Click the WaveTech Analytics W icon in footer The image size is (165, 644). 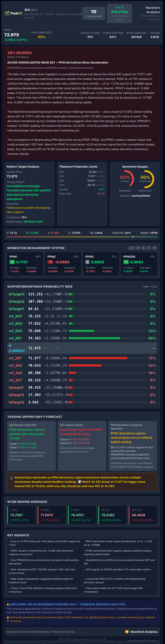pos(127,632)
